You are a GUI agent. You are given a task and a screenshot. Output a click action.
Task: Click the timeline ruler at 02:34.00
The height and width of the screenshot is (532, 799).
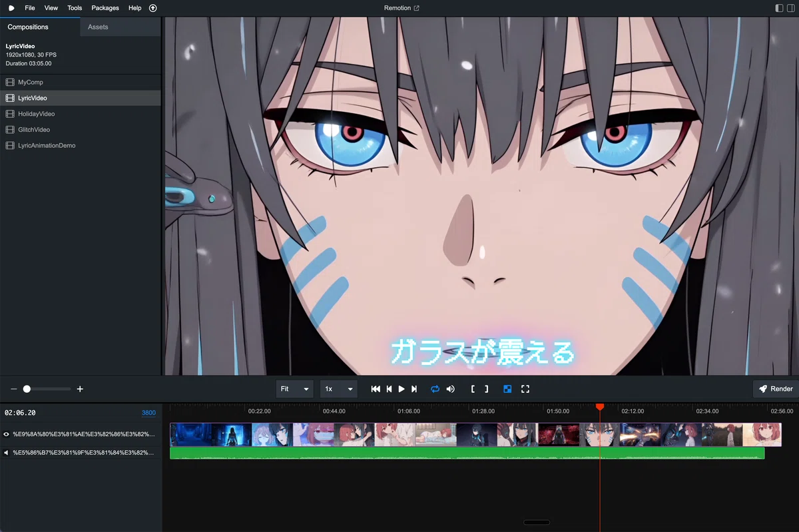(x=707, y=411)
